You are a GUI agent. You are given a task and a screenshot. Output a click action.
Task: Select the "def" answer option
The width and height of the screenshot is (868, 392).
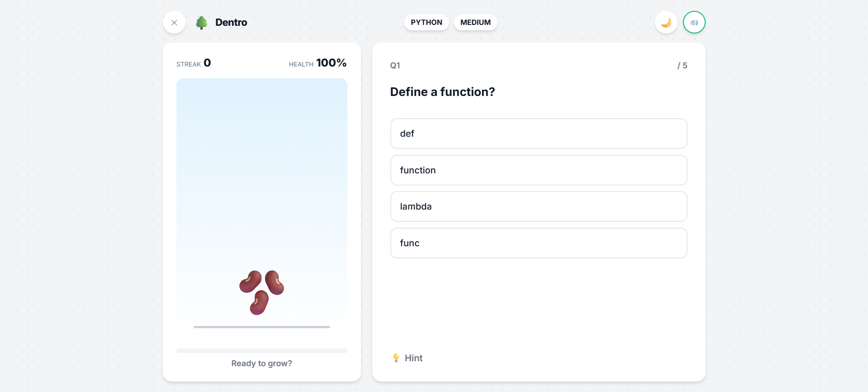point(538,134)
